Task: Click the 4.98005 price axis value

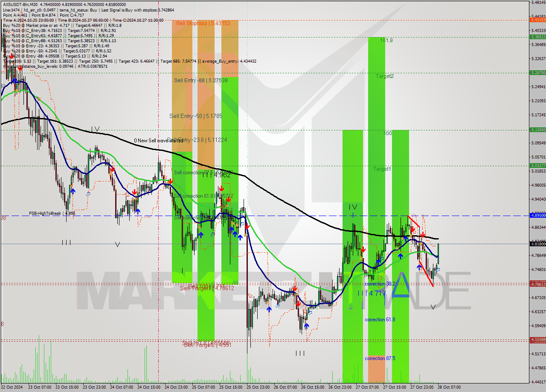Action: coord(538,185)
